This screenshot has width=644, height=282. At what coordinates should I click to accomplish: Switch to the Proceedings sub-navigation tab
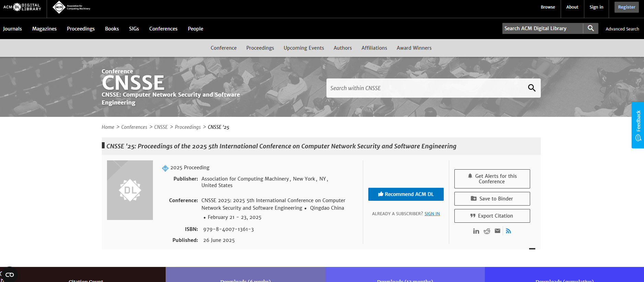pos(260,48)
